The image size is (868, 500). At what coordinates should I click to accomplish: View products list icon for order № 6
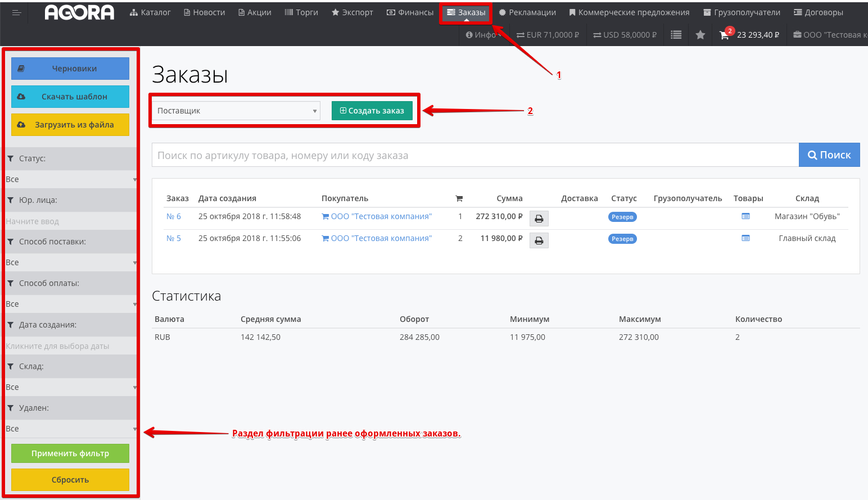coord(745,216)
